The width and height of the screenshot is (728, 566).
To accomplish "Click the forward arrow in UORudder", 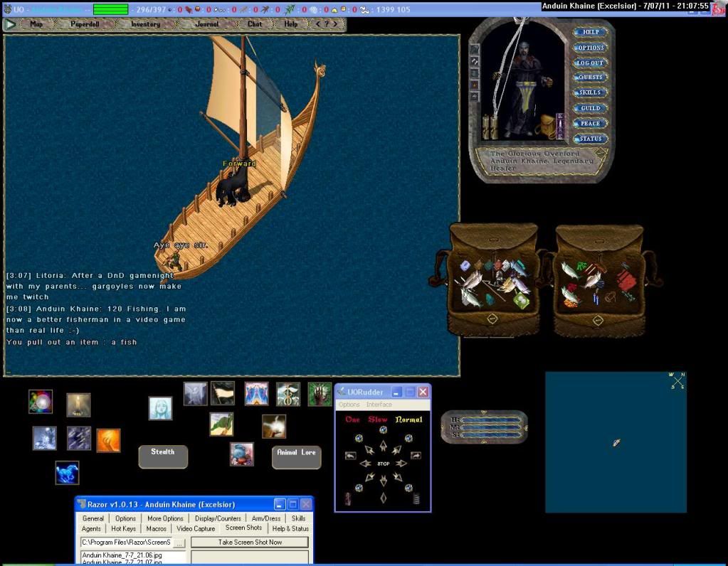I will tap(383, 445).
